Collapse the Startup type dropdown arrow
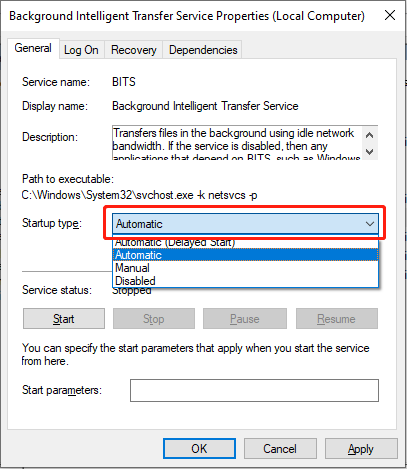The height and width of the screenshot is (469, 407). click(x=370, y=224)
